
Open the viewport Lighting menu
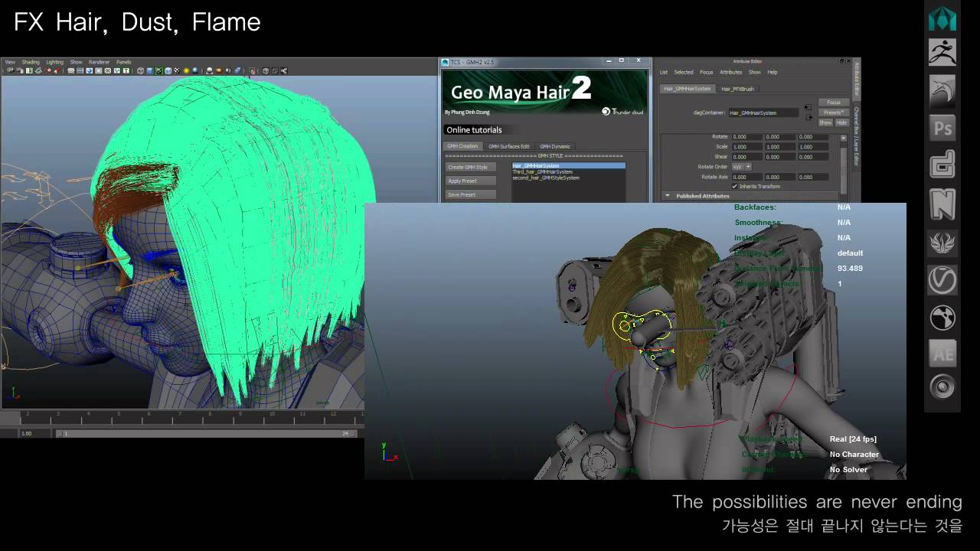(x=55, y=62)
